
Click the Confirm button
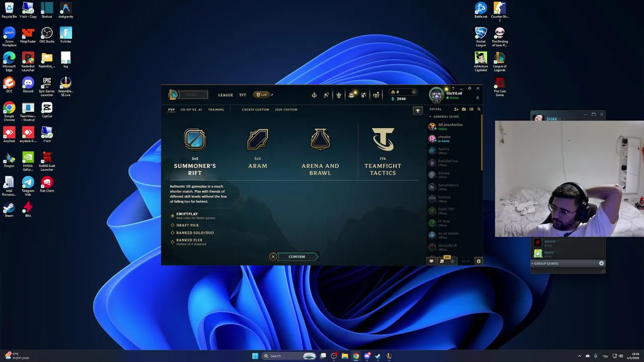[297, 256]
